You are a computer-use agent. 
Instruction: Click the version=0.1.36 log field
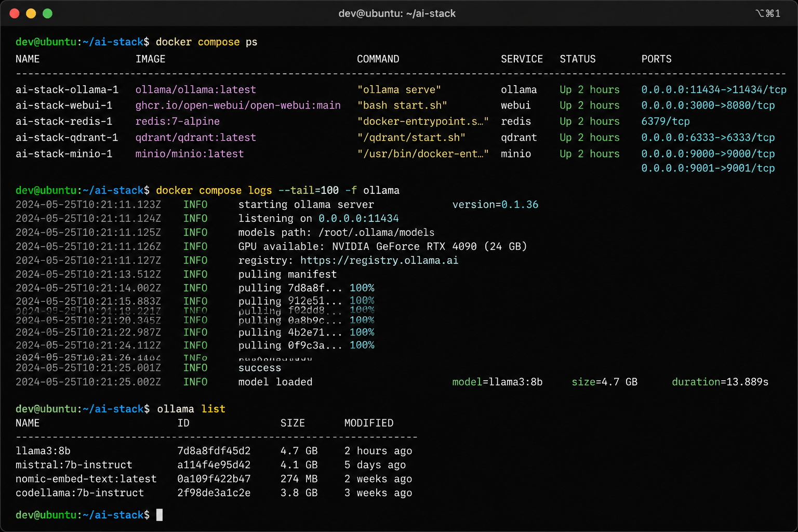495,205
